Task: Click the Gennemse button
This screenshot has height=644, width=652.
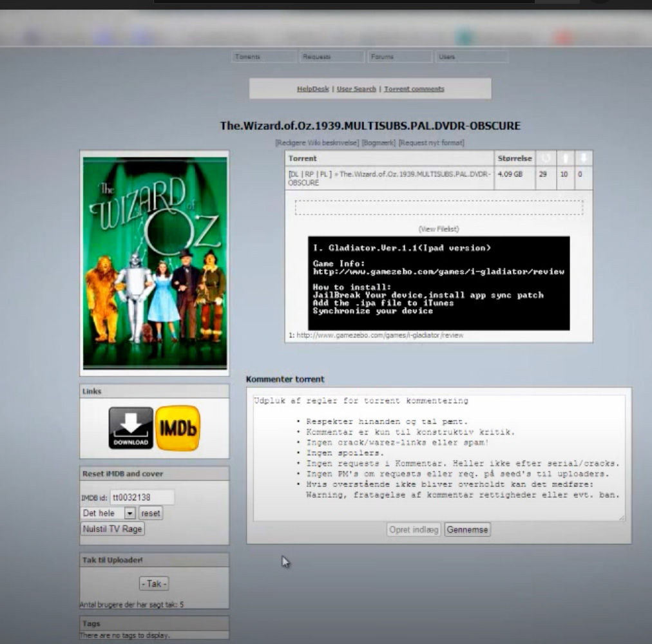Action: click(x=467, y=529)
